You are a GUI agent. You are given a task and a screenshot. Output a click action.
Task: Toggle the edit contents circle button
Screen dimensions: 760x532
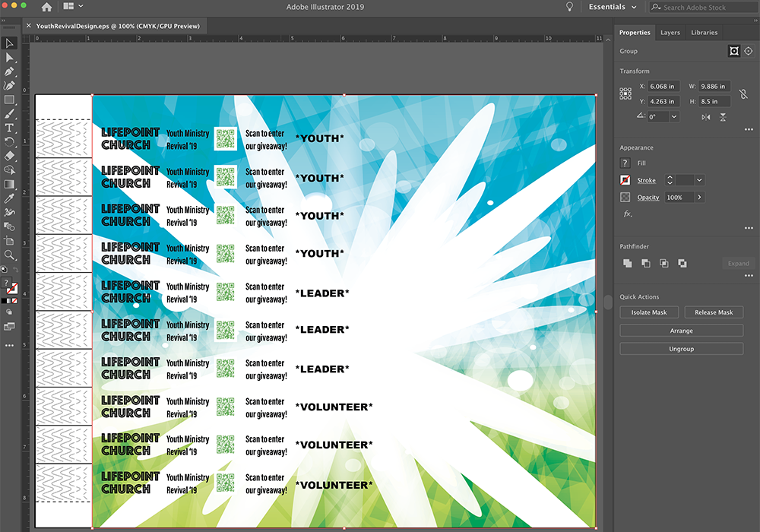(x=749, y=51)
